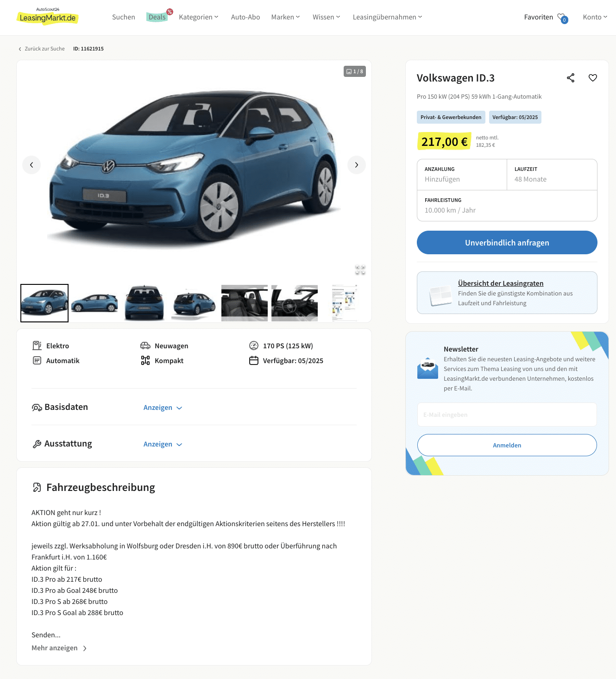The image size is (616, 679).
Task: Open the Deals menu item
Action: pyautogui.click(x=157, y=17)
